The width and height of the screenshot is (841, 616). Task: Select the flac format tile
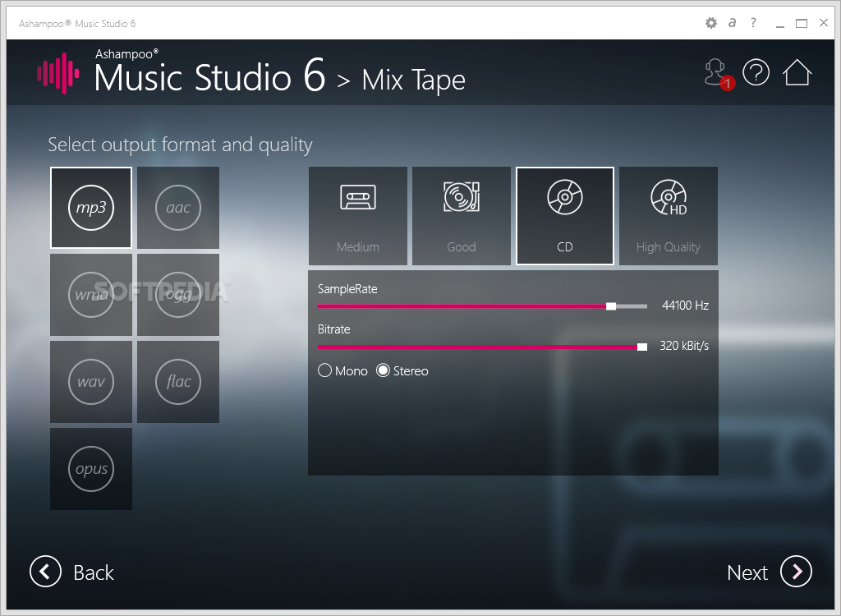click(x=178, y=382)
